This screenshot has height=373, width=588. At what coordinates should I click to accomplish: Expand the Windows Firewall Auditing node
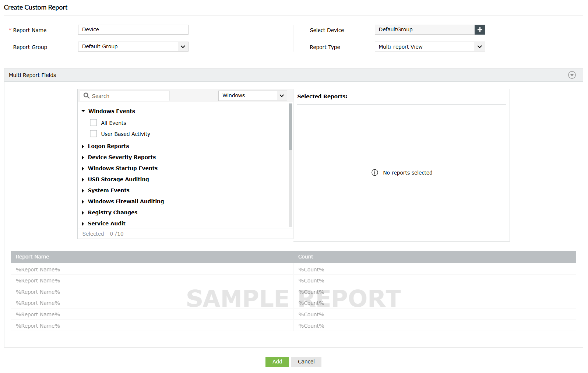point(83,202)
